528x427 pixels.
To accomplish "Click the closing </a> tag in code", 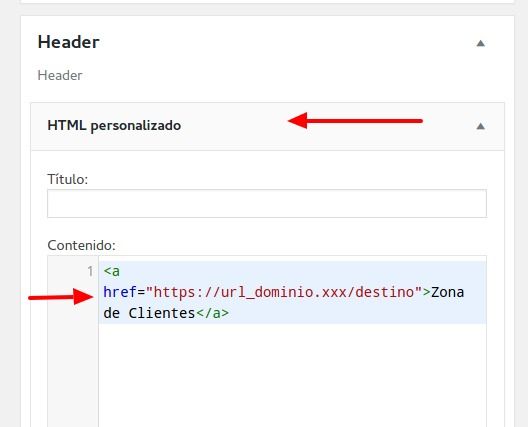I will (x=212, y=313).
